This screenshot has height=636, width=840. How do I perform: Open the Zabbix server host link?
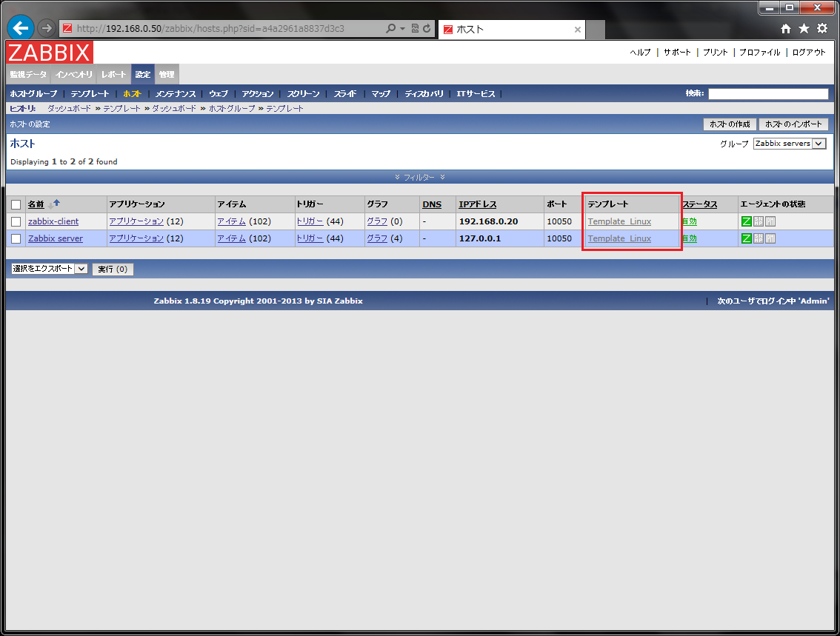pos(55,238)
